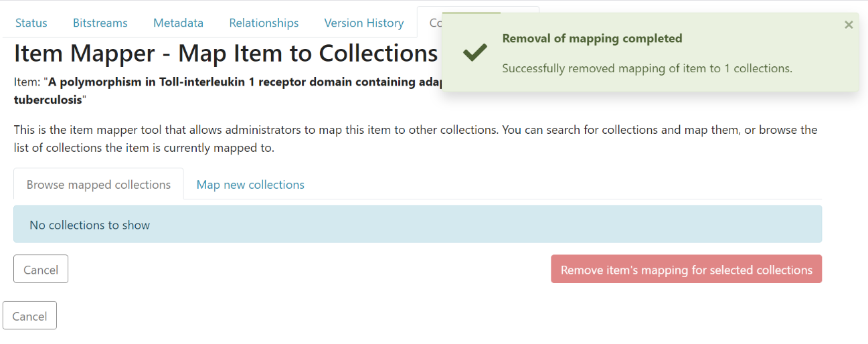
Task: Click the item mapper tool description paragraph
Action: click(415, 139)
